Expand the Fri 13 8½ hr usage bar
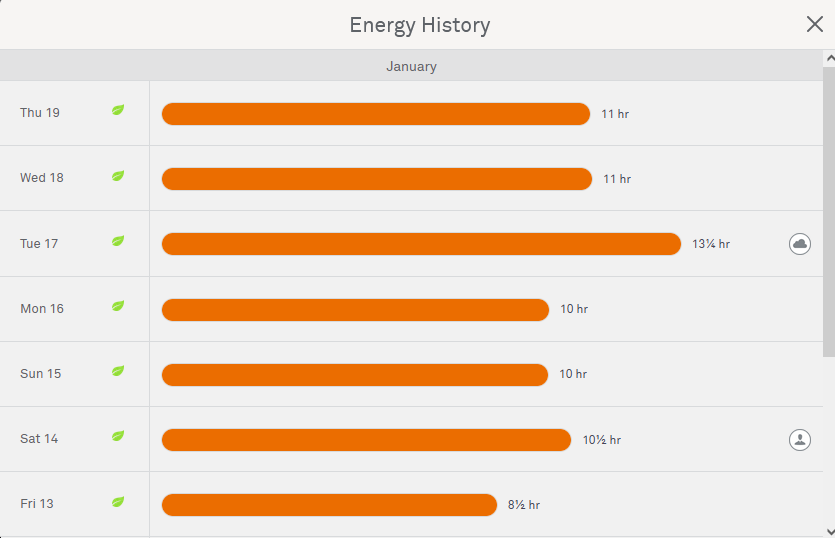This screenshot has width=835, height=538. [x=329, y=505]
